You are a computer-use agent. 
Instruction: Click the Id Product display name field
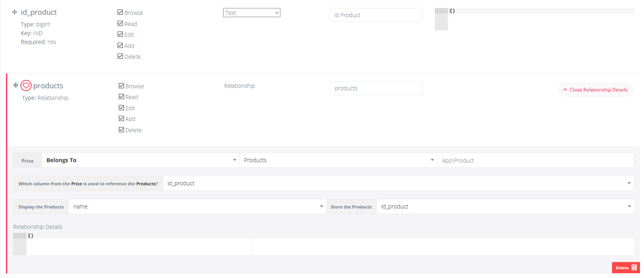376,15
